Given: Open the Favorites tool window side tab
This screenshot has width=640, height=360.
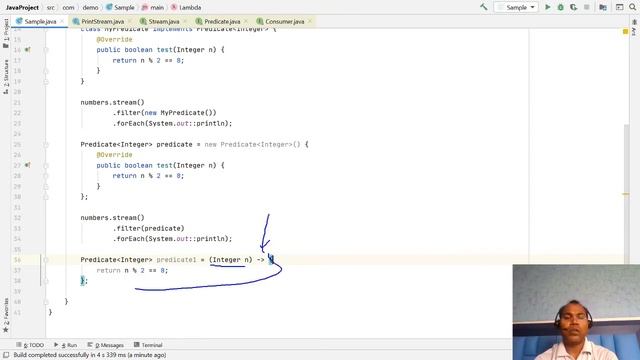Looking at the screenshot, I should click(6, 315).
